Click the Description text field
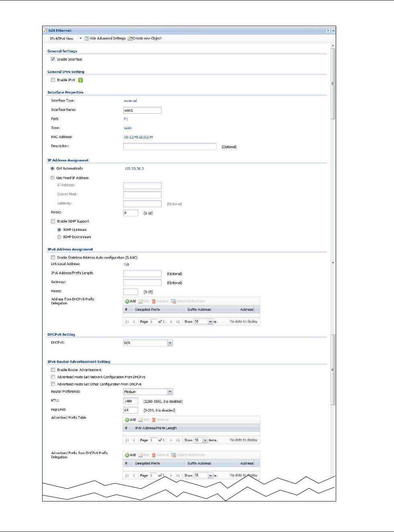Image resolution: width=394 pixels, height=532 pixels. [x=170, y=147]
